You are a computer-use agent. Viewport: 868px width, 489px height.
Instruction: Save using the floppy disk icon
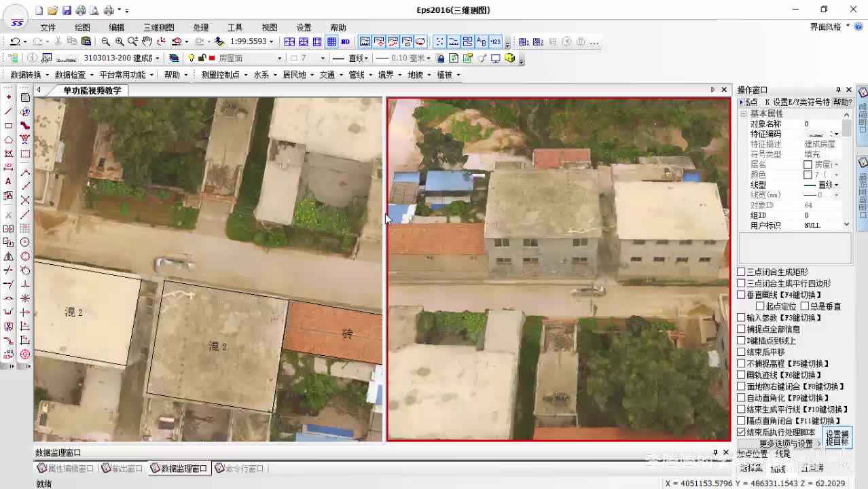[x=67, y=10]
